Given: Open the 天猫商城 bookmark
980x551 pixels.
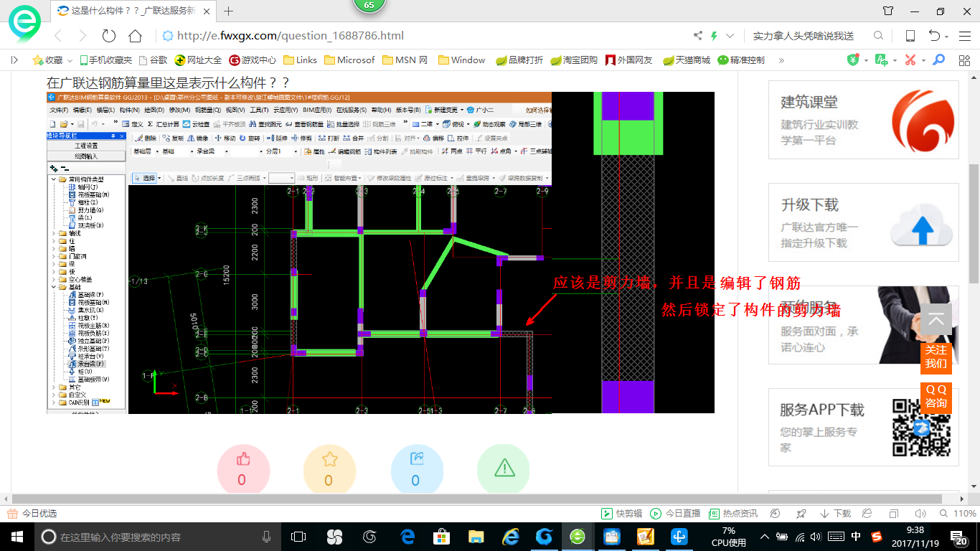Looking at the screenshot, I should [x=686, y=60].
